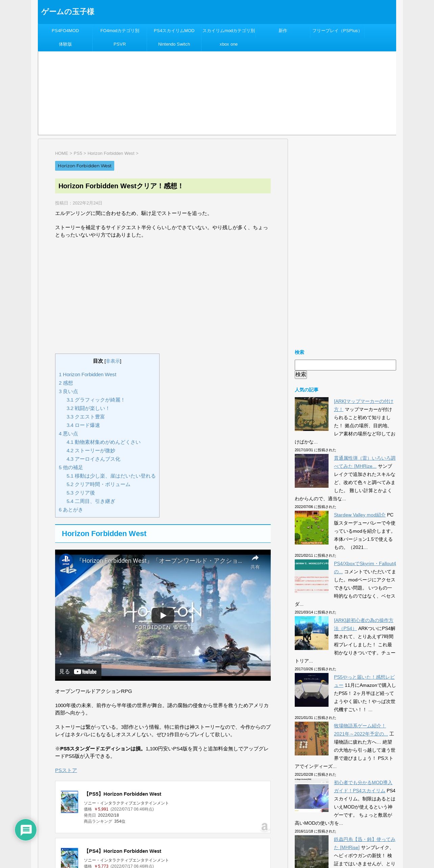Click the article title Horizon Forbidden Westクリア！感想！
Viewport: 434px width, 868px height.
click(120, 186)
